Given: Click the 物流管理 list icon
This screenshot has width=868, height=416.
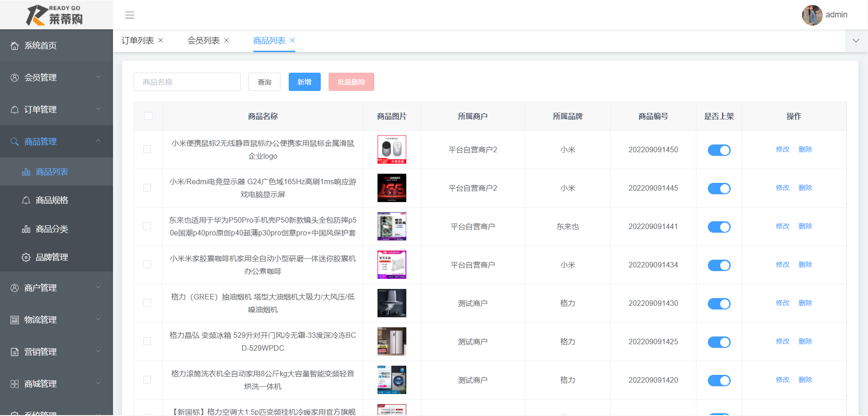Looking at the screenshot, I should pyautogui.click(x=15, y=320).
